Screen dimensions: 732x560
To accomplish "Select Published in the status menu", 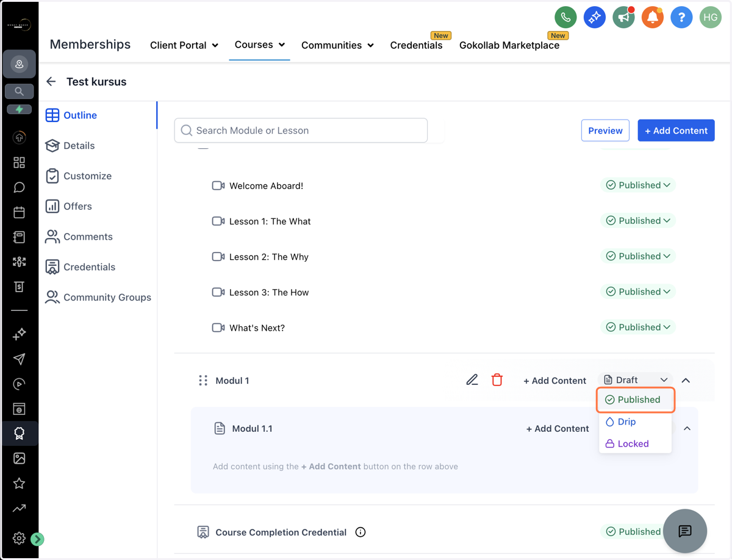I will 636,400.
